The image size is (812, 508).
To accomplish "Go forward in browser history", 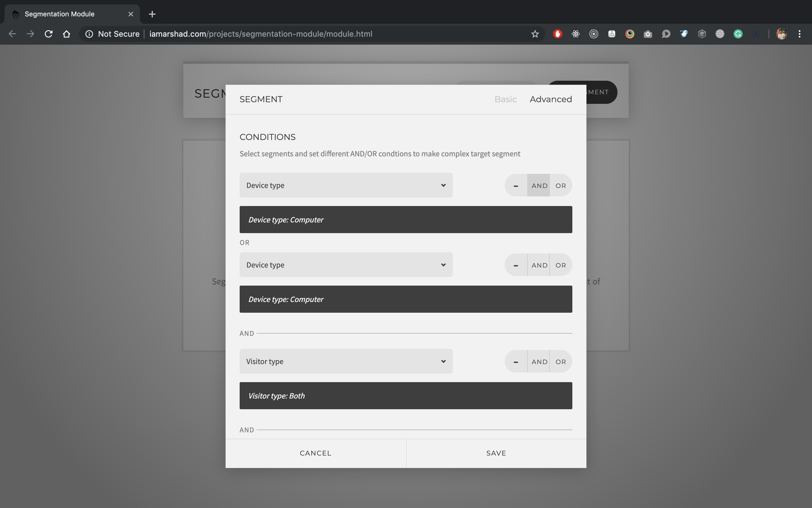I will (30, 34).
